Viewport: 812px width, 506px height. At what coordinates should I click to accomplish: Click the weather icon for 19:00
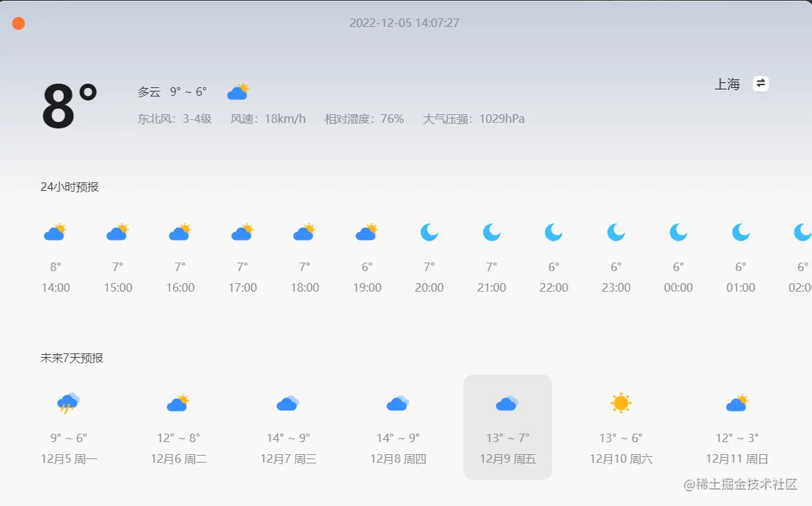pyautogui.click(x=367, y=233)
